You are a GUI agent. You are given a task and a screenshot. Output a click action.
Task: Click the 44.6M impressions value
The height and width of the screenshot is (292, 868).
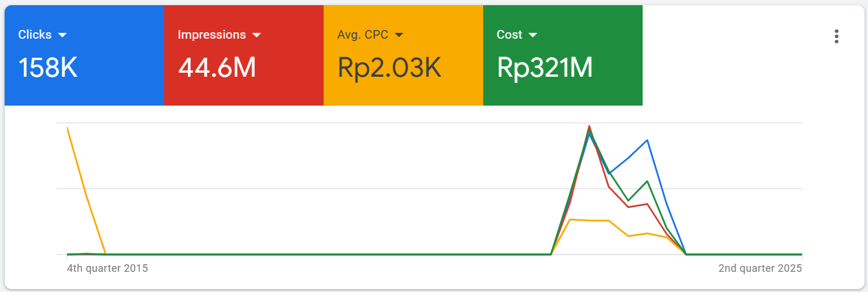point(217,68)
